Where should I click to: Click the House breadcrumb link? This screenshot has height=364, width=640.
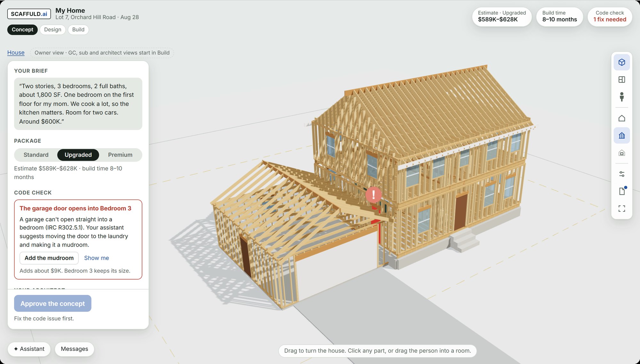(16, 53)
